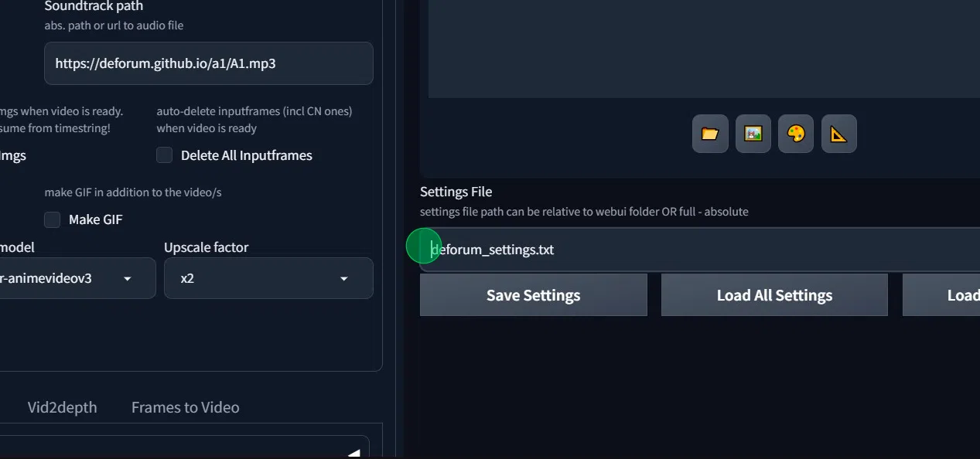Click the Save Settings button
Screen dimensions: 980x459
533,294
